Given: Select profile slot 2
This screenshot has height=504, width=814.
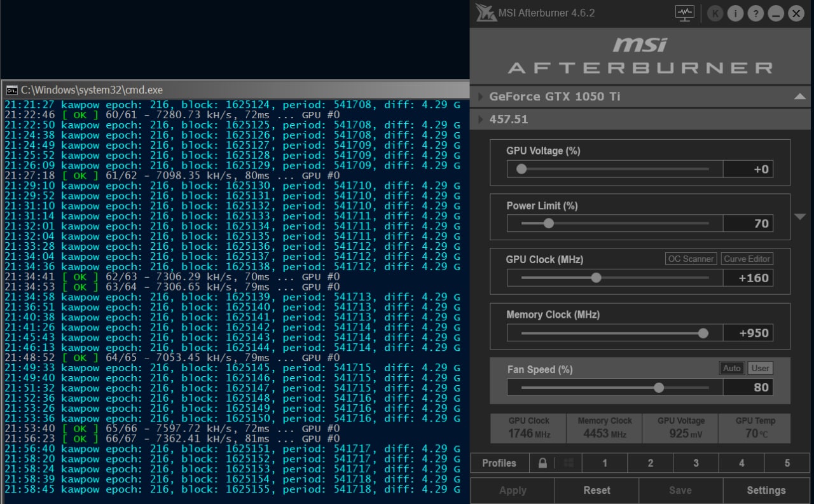Looking at the screenshot, I should tap(651, 463).
